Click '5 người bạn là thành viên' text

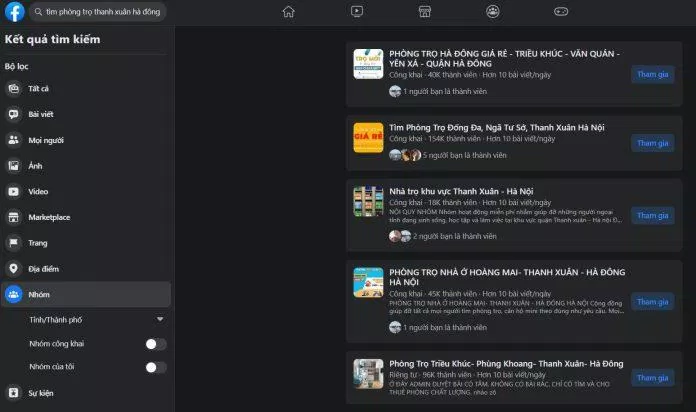coord(465,155)
